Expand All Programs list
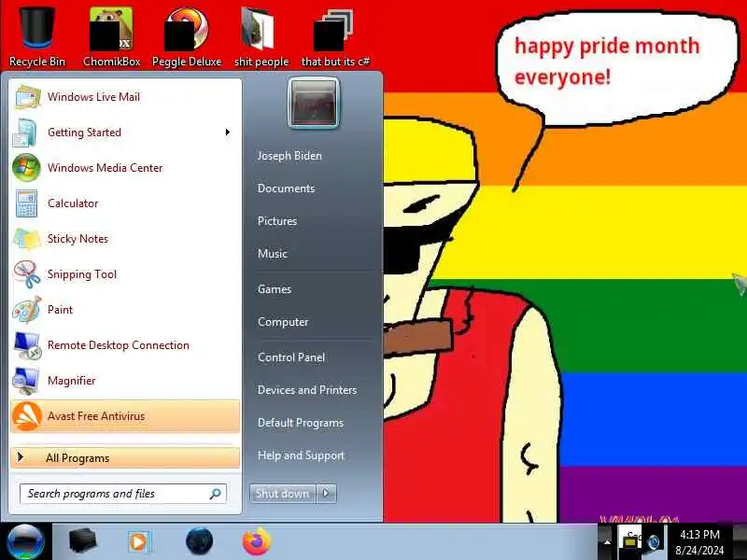 pos(125,458)
